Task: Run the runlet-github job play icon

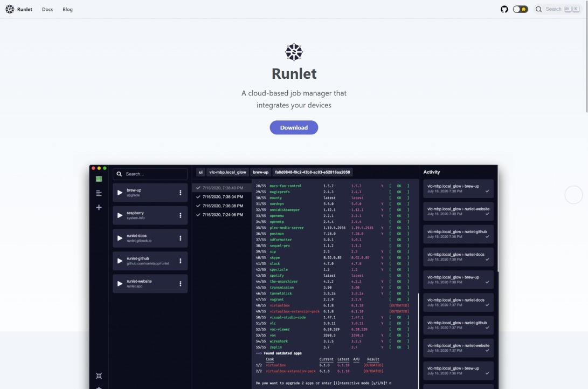Action: click(120, 261)
